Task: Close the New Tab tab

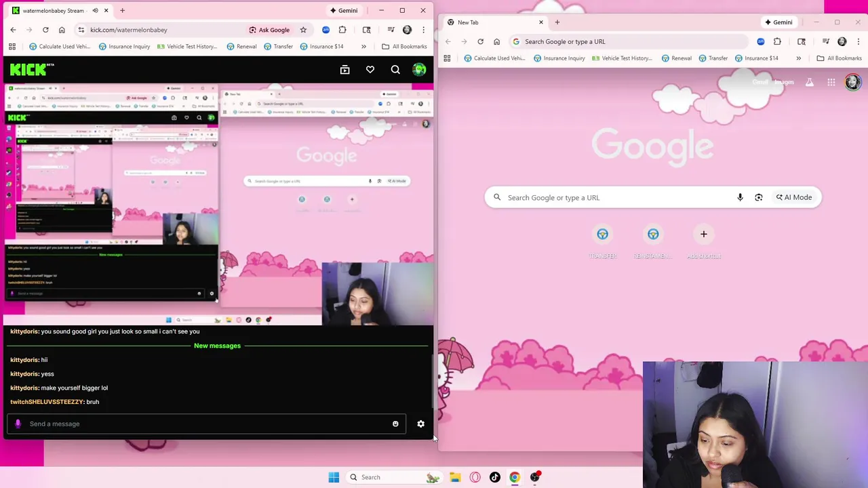Action: [541, 22]
